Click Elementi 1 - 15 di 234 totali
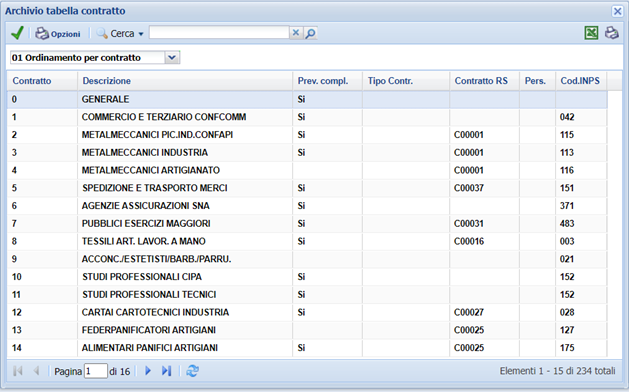 coord(557,371)
